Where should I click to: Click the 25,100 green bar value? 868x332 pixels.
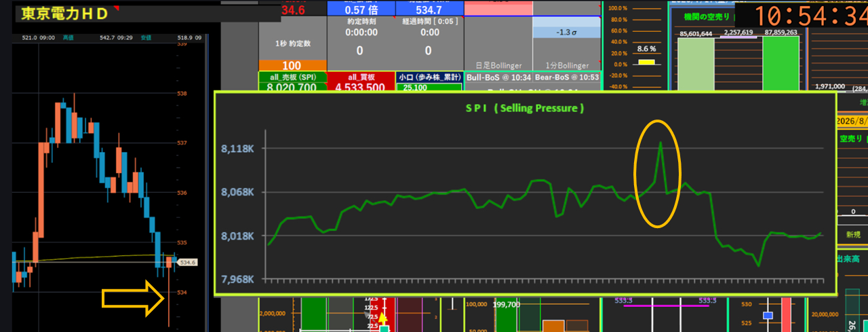[x=415, y=88]
